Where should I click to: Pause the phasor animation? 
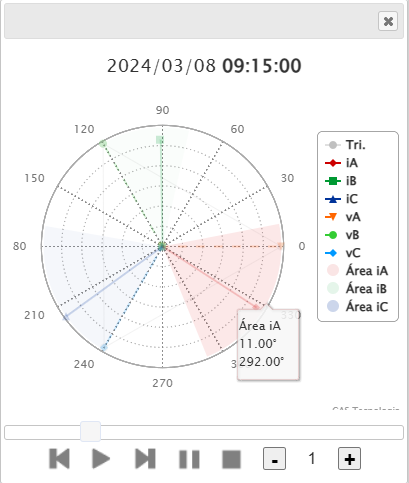(x=189, y=459)
